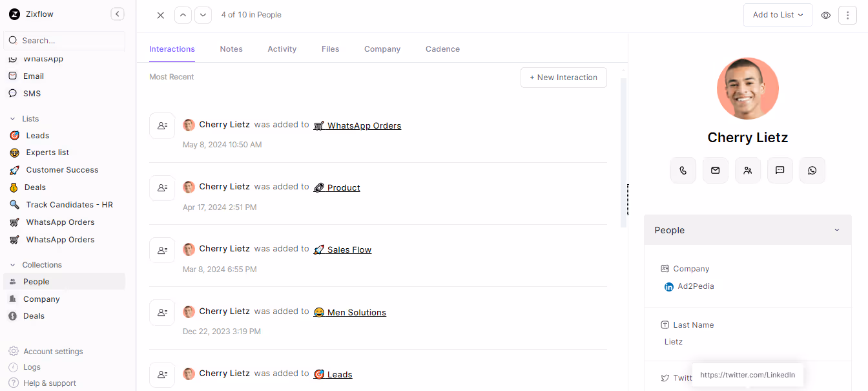Viewport: 868px width, 391px height.
Task: Collapse the sidebar with the arrow button
Action: click(x=118, y=14)
